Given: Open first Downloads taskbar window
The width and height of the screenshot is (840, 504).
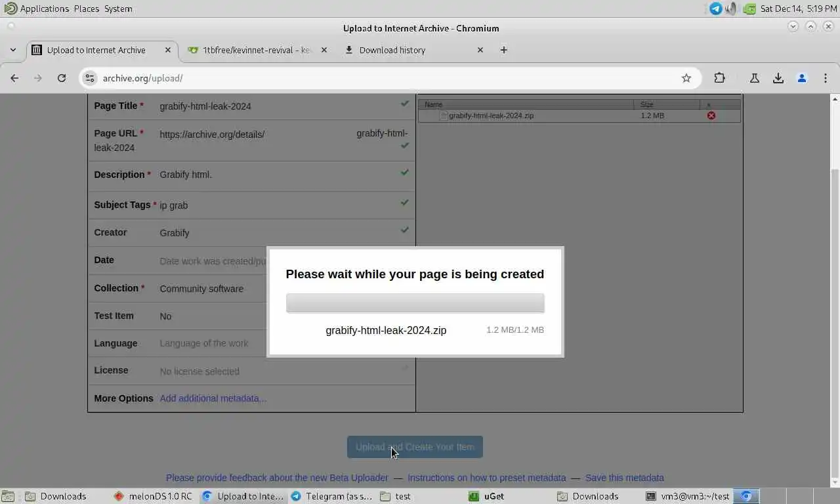Looking at the screenshot, I should [x=56, y=496].
